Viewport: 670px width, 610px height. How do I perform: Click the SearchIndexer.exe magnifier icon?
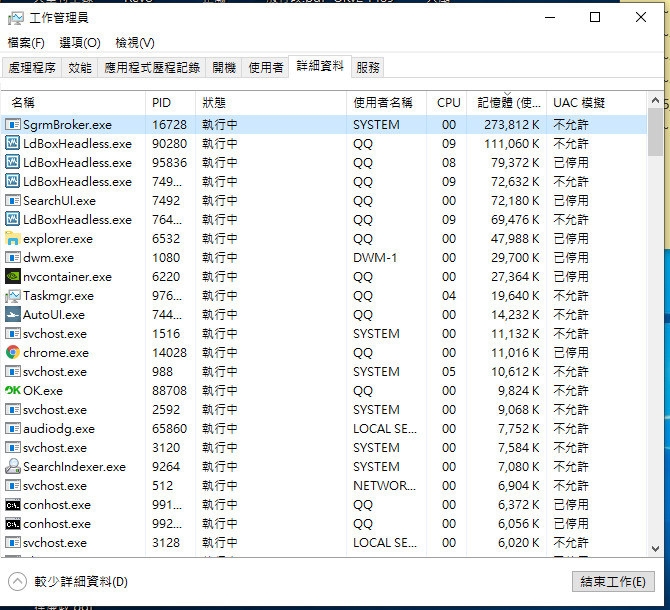tap(12, 466)
